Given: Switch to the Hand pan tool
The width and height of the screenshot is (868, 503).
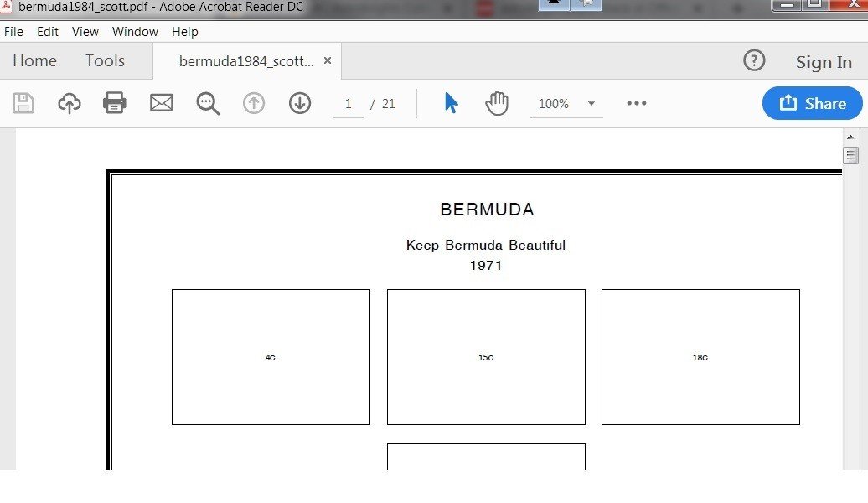Looking at the screenshot, I should [x=497, y=103].
